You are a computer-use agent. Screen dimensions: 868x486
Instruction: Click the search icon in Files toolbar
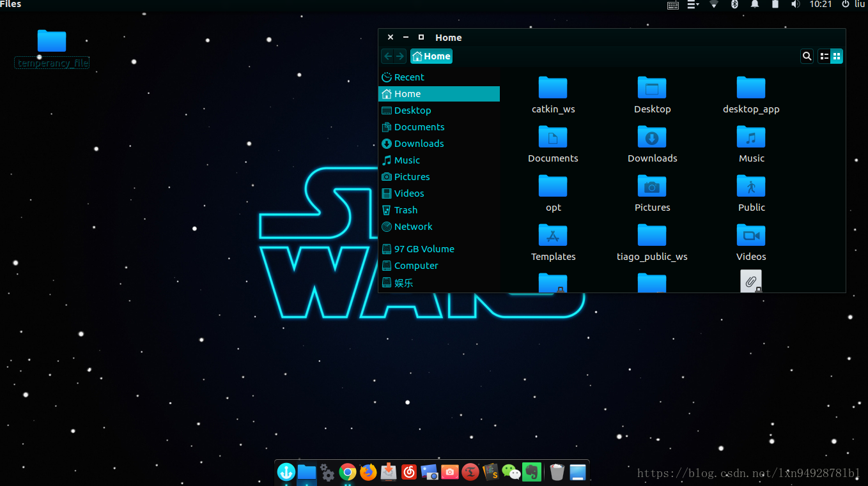807,56
